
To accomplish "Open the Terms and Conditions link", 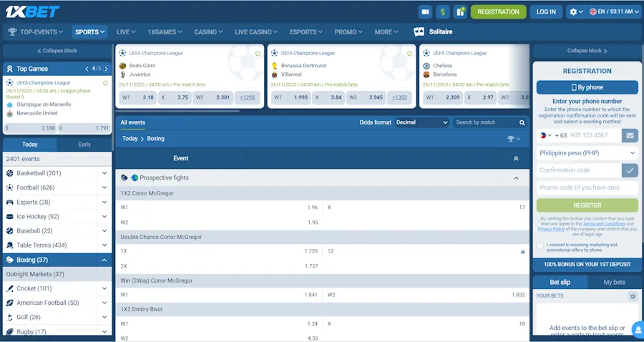I will (604, 224).
